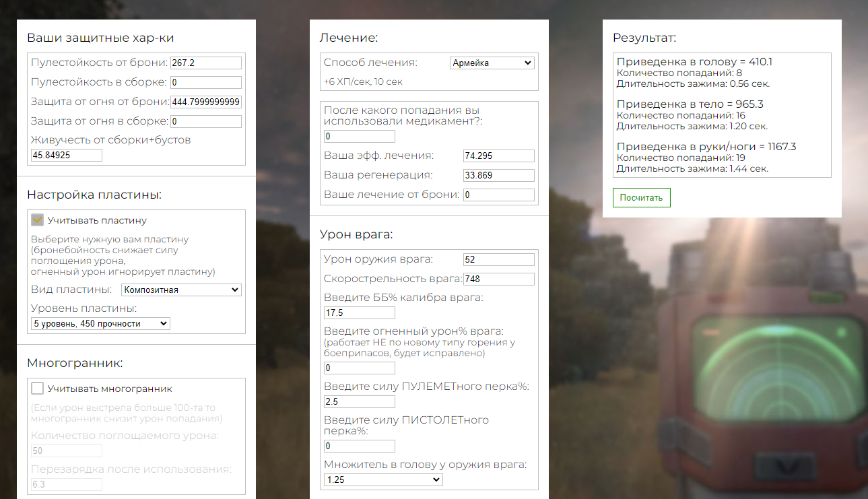Screen dimensions: 868x499
Task: Click the 'Приведенка в голову = 410.1' text
Action: click(x=694, y=62)
